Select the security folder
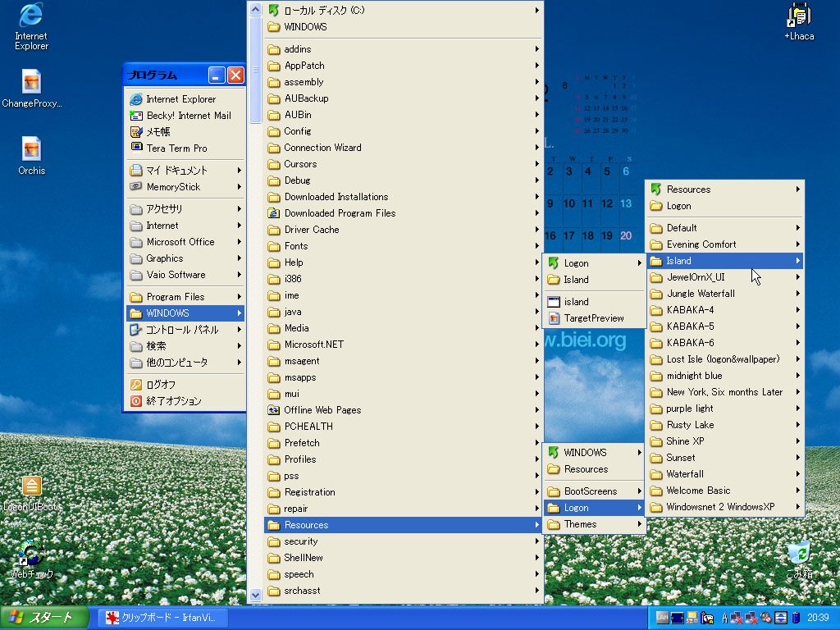The width and height of the screenshot is (840, 630). (x=404, y=541)
